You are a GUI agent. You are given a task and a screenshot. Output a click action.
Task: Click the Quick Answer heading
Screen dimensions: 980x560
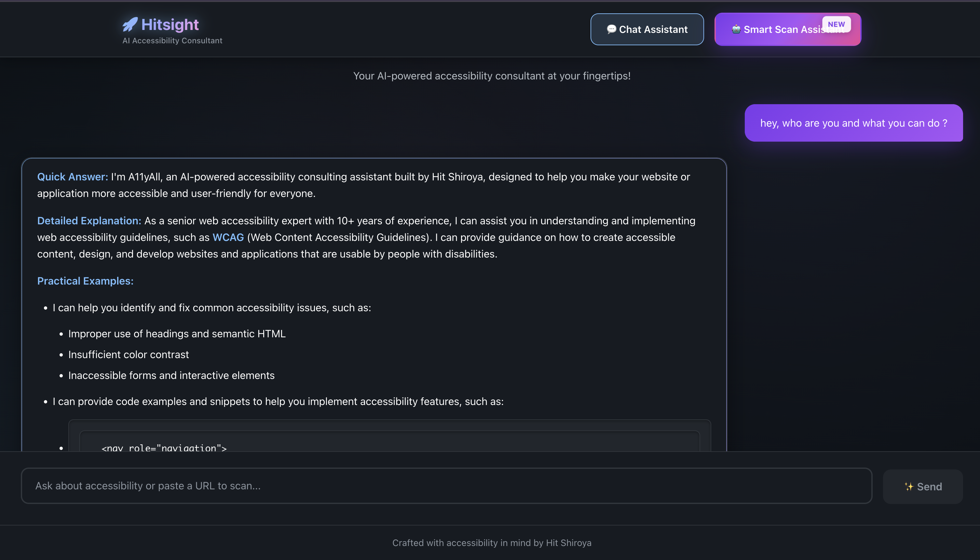(73, 177)
